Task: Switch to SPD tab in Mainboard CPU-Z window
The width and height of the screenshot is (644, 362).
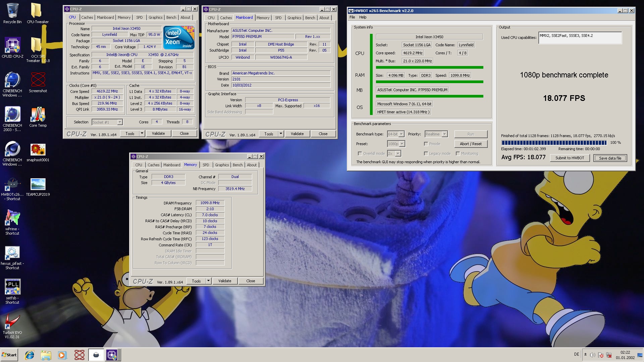Action: click(x=278, y=18)
